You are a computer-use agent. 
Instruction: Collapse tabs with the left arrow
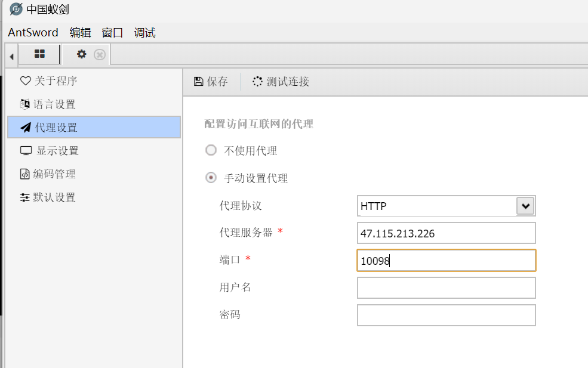coord(11,57)
